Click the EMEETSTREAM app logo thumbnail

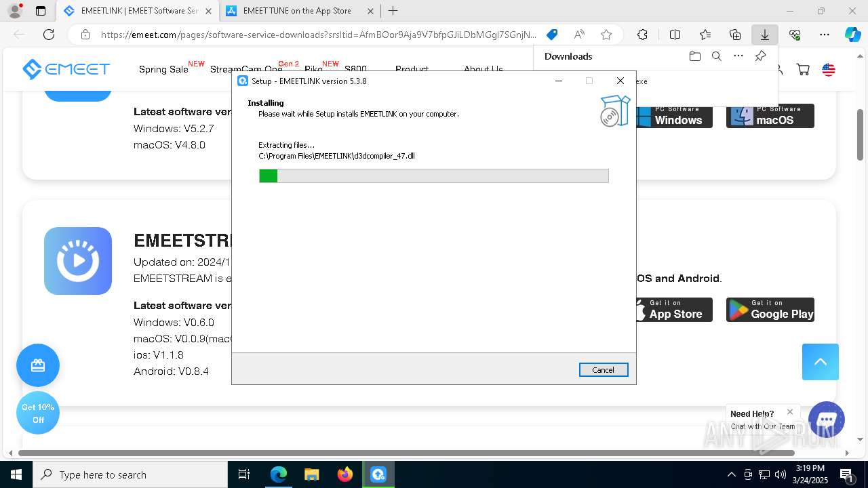click(78, 261)
